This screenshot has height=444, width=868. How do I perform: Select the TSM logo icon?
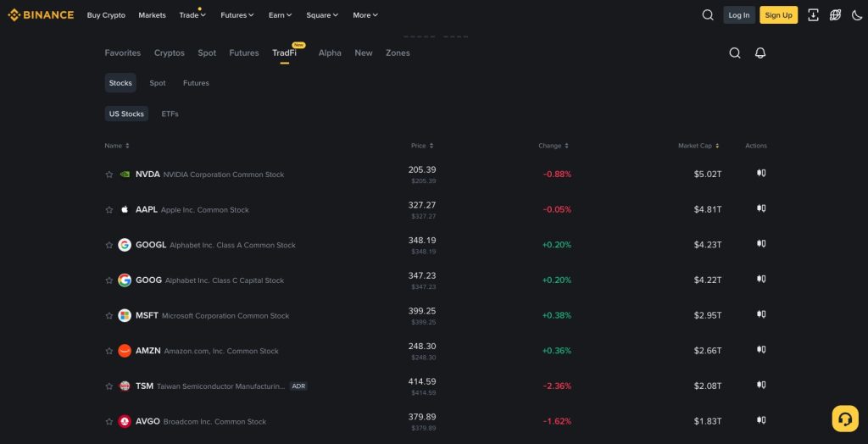click(x=125, y=386)
